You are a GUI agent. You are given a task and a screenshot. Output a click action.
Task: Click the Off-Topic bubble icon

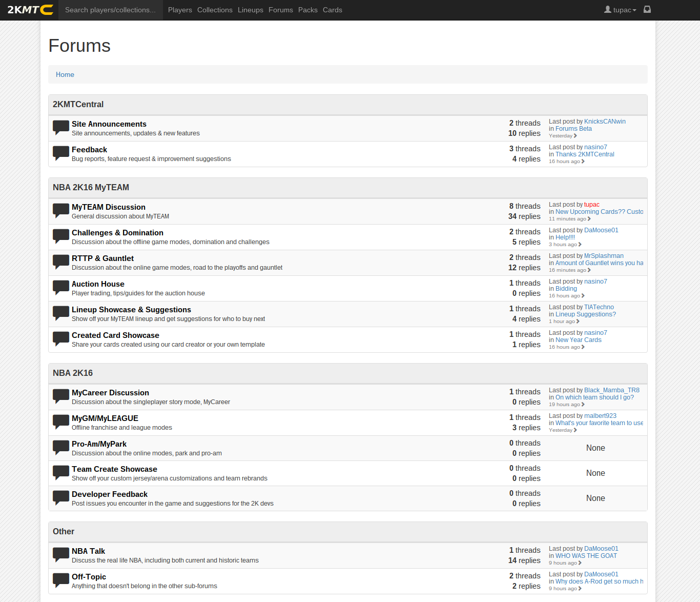[61, 580]
